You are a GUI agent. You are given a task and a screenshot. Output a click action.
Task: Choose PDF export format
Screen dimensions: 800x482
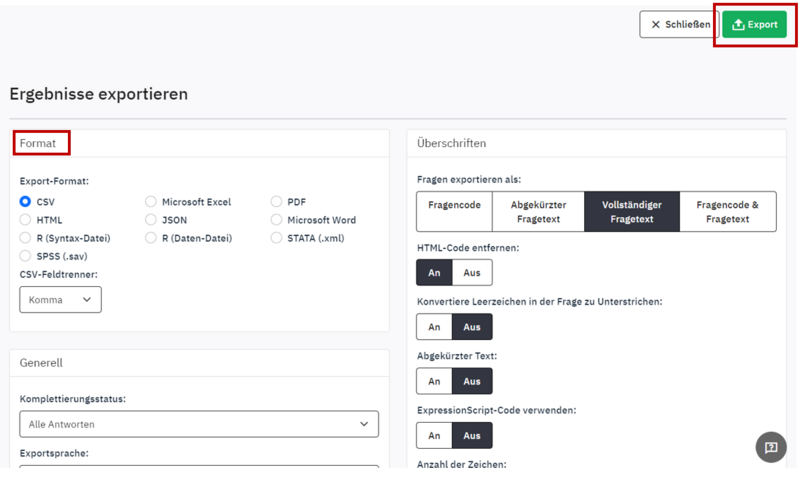coord(276,202)
